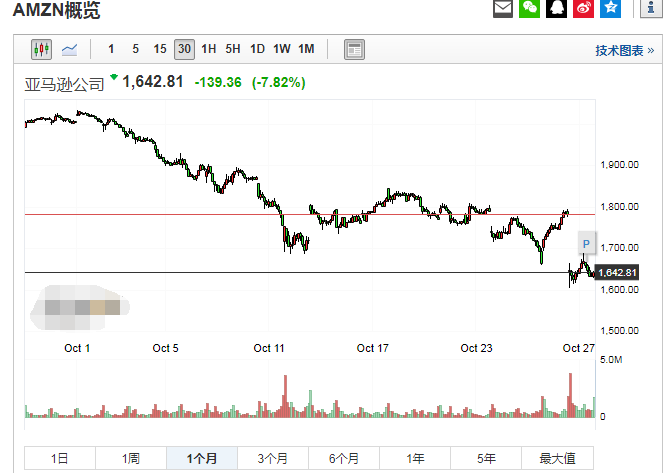Image resolution: width=670 pixels, height=473 pixels.
Task: Switch to the 1年 range tab
Action: [x=414, y=458]
